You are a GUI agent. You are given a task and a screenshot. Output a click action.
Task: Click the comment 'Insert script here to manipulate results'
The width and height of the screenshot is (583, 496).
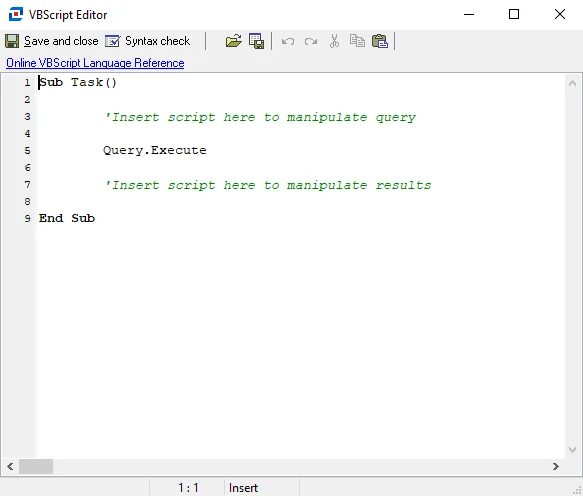point(268,185)
